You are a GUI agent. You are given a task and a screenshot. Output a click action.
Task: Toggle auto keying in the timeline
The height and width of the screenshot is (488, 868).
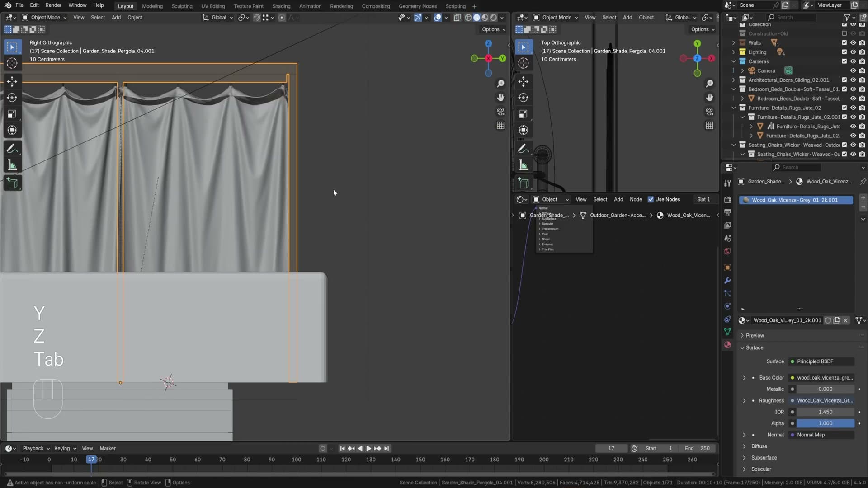[322, 449]
